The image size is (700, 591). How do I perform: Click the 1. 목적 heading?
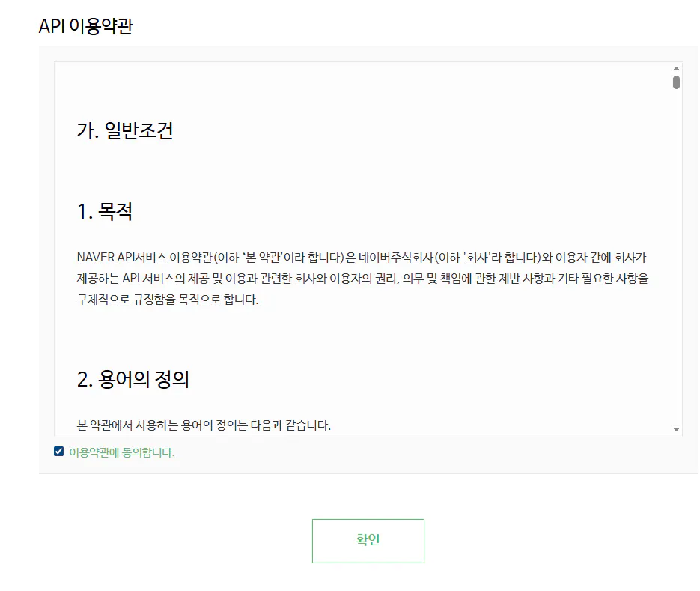[105, 212]
